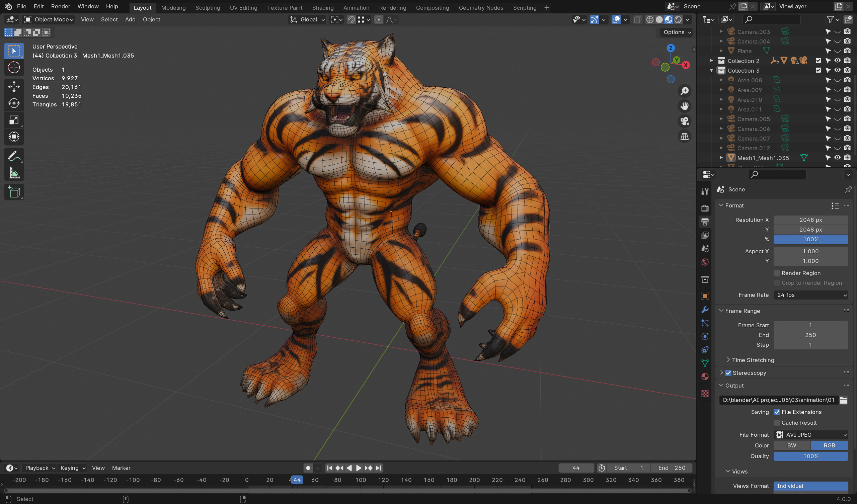Open the File Format AVI JPEG dropdown
Screen dimensions: 857x504
tap(811, 435)
